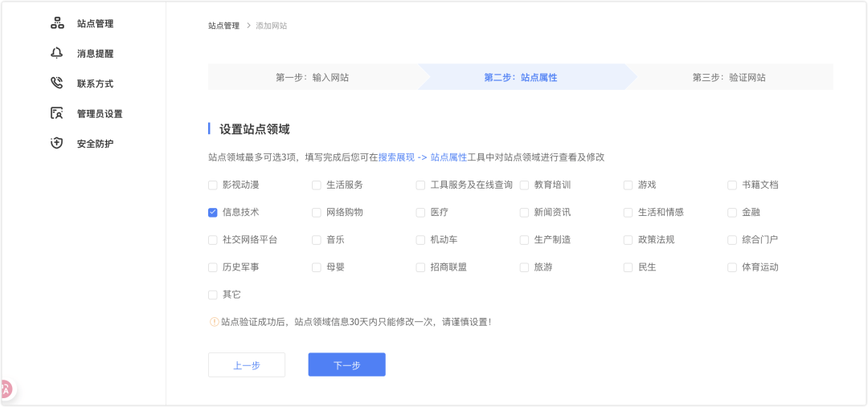
Task: Open 安全防护 in the sidebar
Action: 95,144
